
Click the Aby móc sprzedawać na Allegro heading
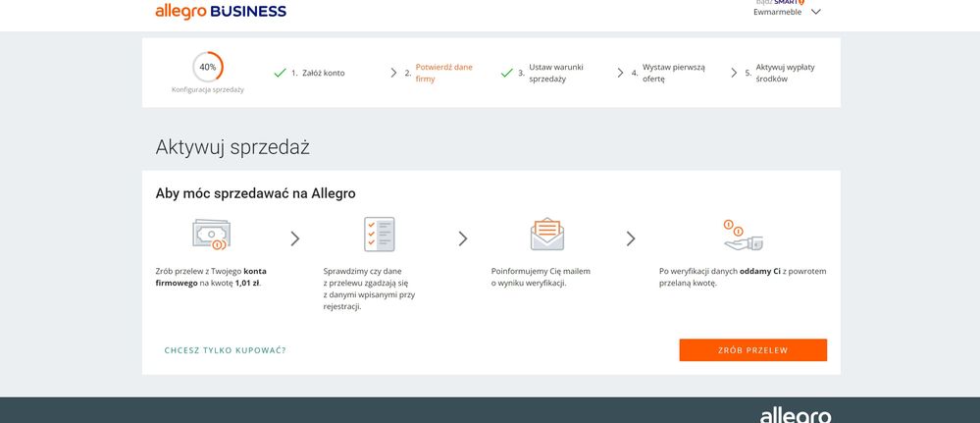(x=256, y=194)
